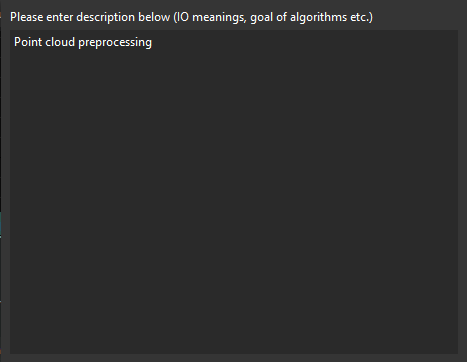Screen dimensions: 467x362
Task: Focus the empty middle of the description box
Action: click(234, 192)
